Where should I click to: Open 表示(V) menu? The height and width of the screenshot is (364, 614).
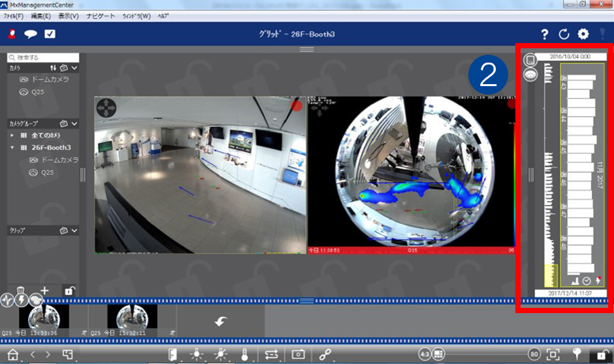(69, 16)
